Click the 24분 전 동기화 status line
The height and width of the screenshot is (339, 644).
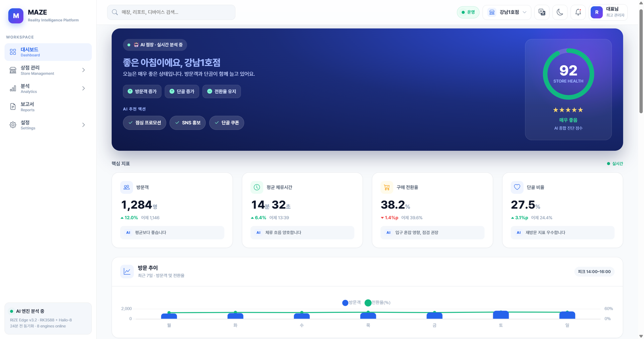pos(38,326)
